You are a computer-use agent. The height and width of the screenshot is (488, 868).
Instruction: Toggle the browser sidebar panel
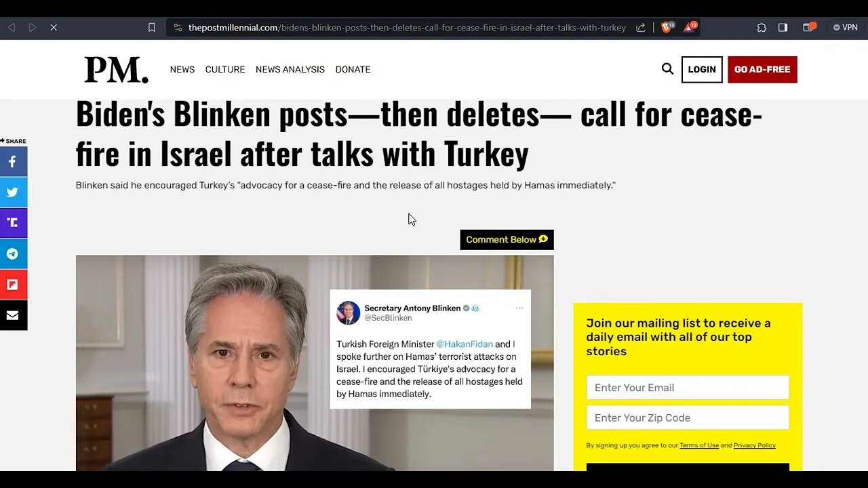coord(783,28)
